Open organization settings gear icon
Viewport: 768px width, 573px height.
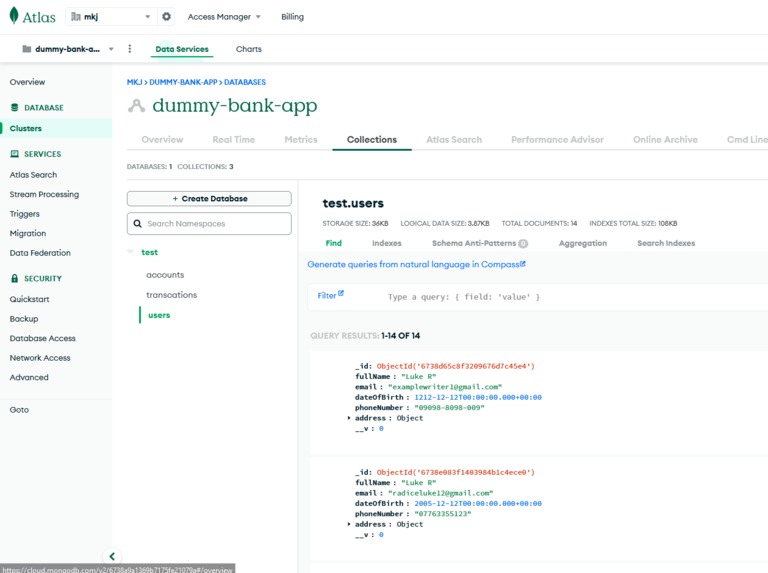pyautogui.click(x=167, y=17)
